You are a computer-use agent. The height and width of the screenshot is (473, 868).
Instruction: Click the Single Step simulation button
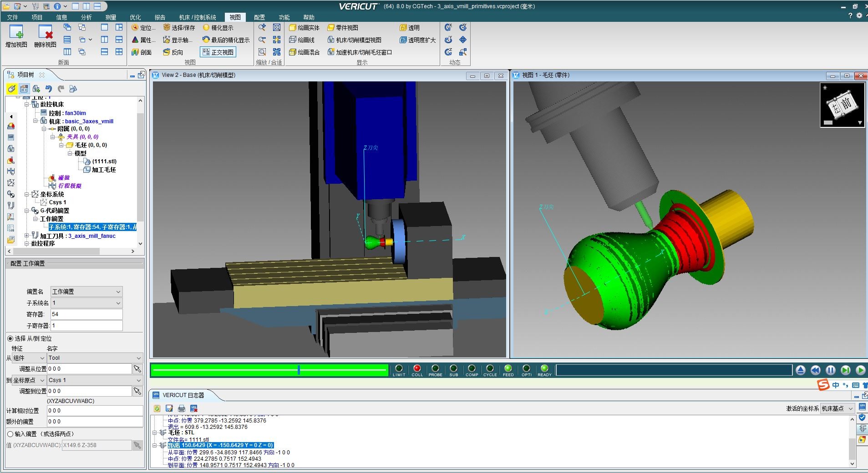[845, 370]
